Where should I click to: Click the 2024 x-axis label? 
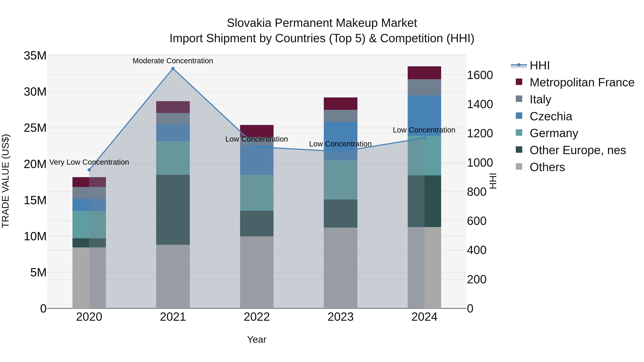[x=424, y=317]
